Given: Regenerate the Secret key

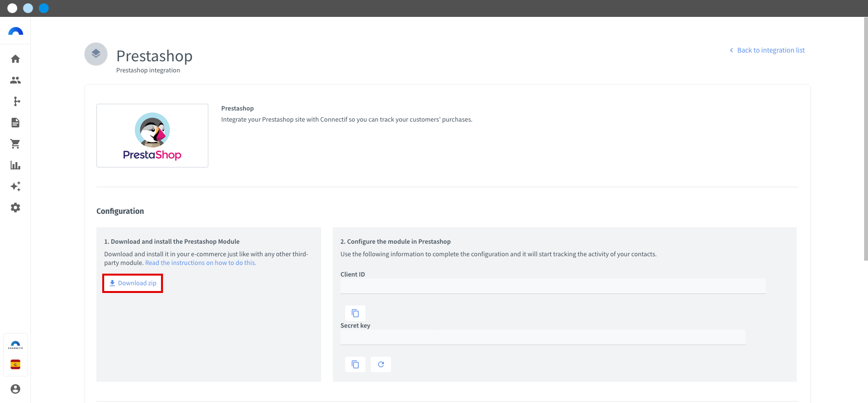Looking at the screenshot, I should (381, 364).
